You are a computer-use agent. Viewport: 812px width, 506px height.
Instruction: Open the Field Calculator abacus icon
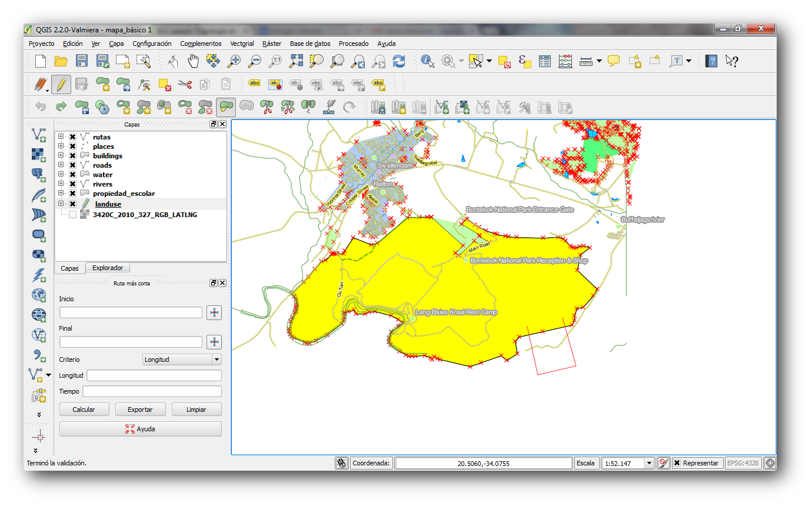(x=565, y=61)
